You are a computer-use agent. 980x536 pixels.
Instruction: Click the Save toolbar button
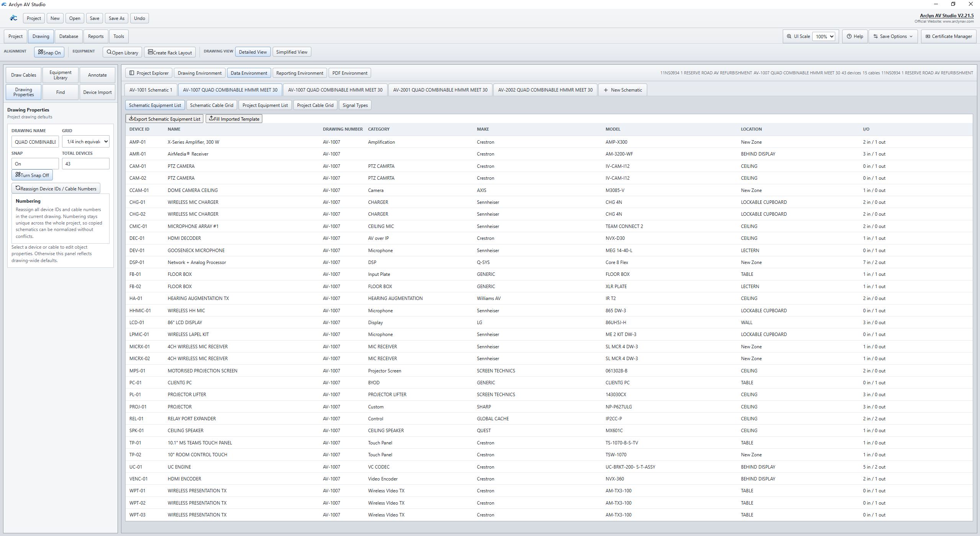point(95,18)
